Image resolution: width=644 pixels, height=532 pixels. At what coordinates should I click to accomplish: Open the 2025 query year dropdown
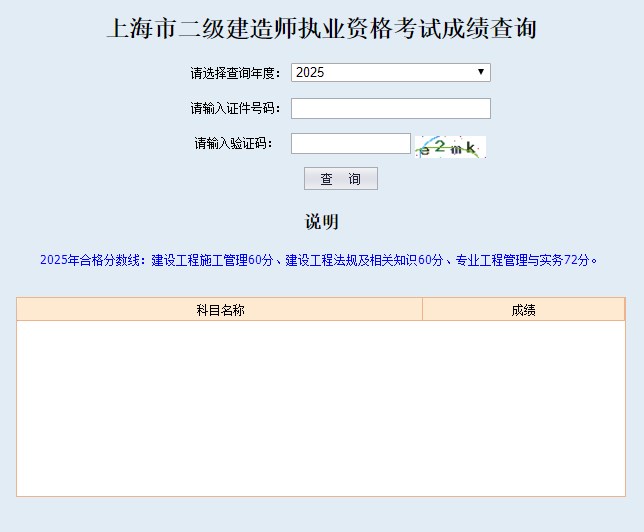click(x=390, y=72)
